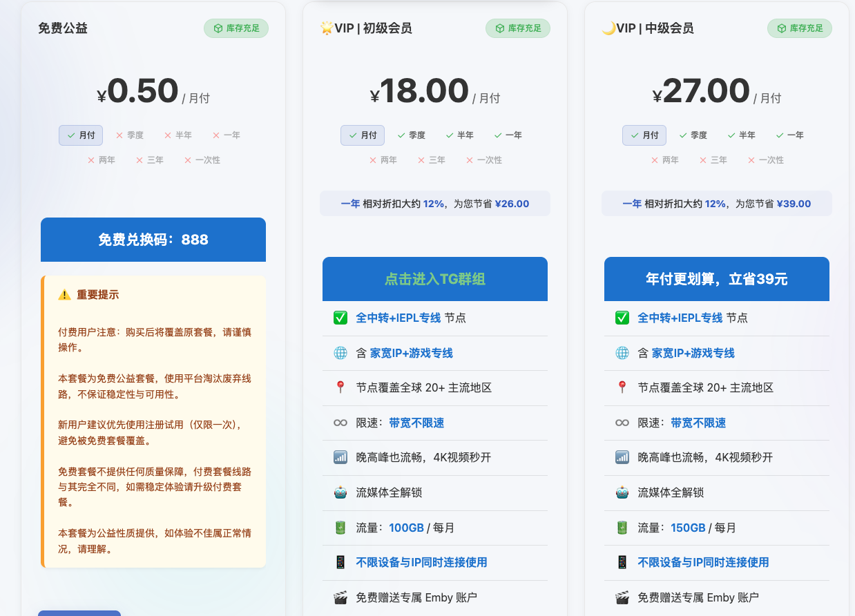Click the warning triangle icon beside 重要提示
Image resolution: width=855 pixels, height=616 pixels.
tap(64, 295)
